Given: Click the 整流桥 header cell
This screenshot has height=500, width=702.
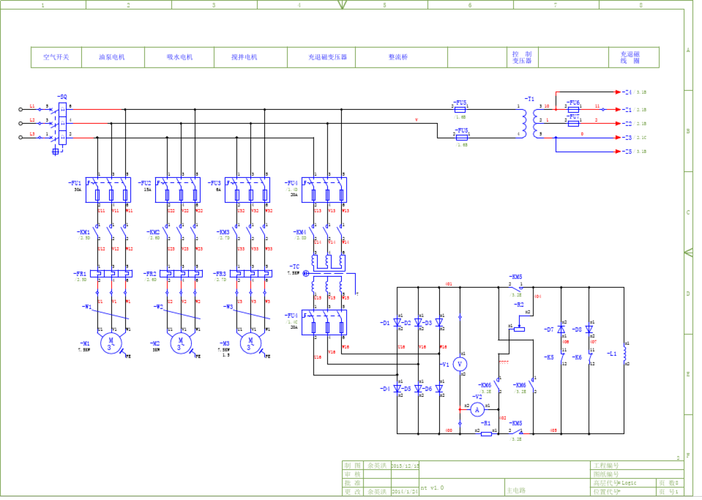Looking at the screenshot, I should coord(402,57).
